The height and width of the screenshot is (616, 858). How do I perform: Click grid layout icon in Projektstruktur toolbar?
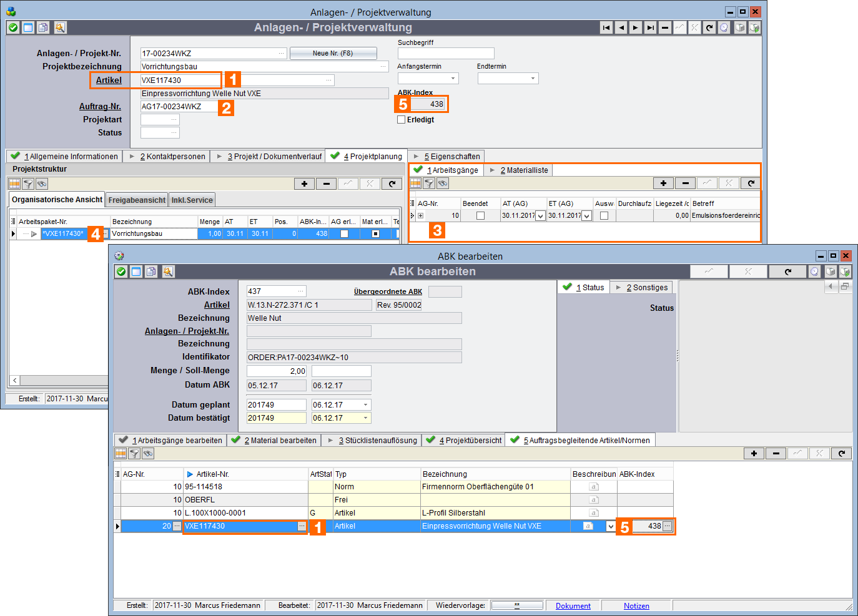(x=14, y=183)
